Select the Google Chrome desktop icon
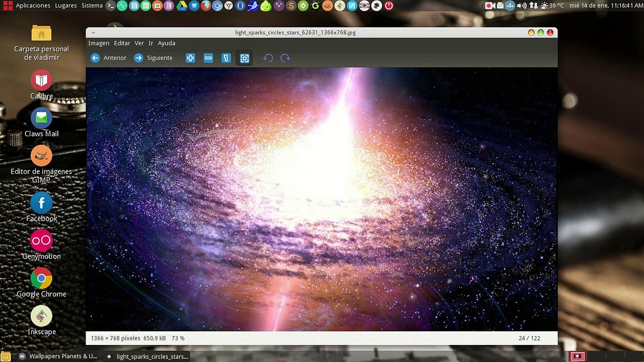Screen dimensions: 644x362 click(41, 283)
